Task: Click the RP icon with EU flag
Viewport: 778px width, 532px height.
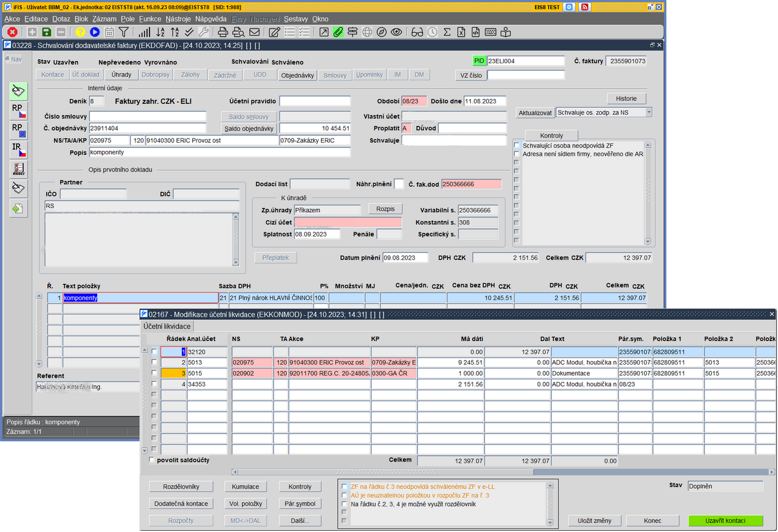Action: tap(18, 130)
